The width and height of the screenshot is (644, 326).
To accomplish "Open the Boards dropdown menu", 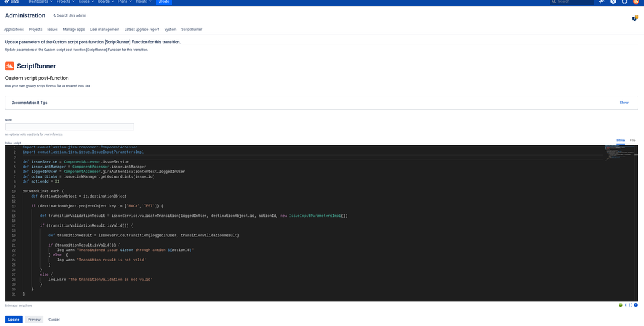I will (106, 2).
